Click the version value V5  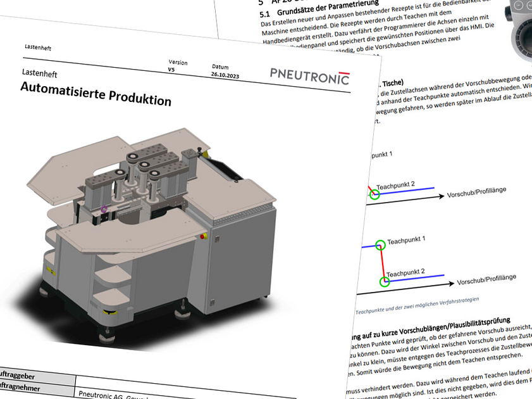point(171,69)
